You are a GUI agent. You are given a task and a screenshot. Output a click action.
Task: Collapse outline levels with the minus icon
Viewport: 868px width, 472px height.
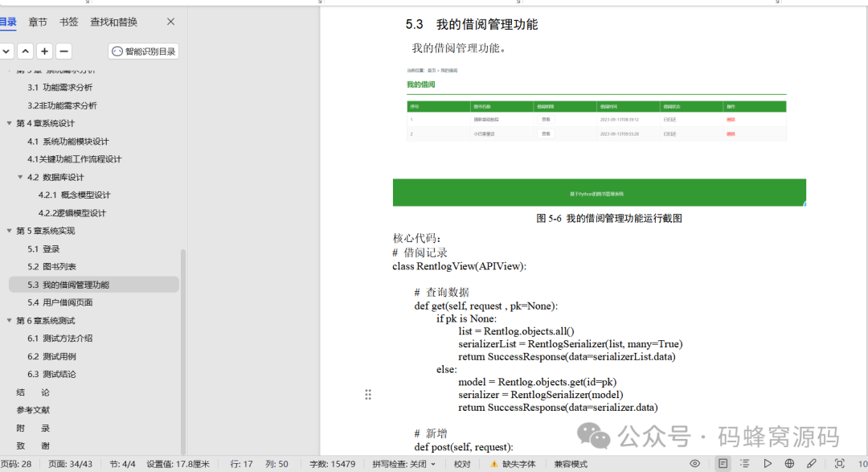pos(64,51)
